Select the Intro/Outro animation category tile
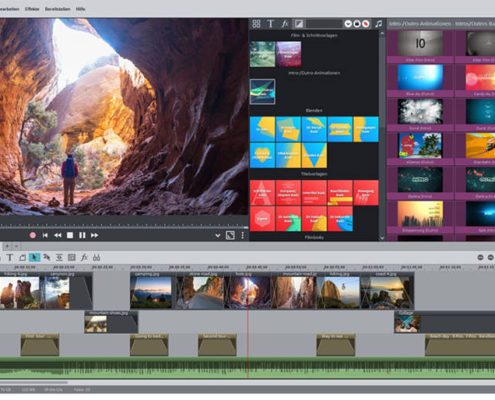Viewport: 495px width, 400px height. click(x=262, y=92)
